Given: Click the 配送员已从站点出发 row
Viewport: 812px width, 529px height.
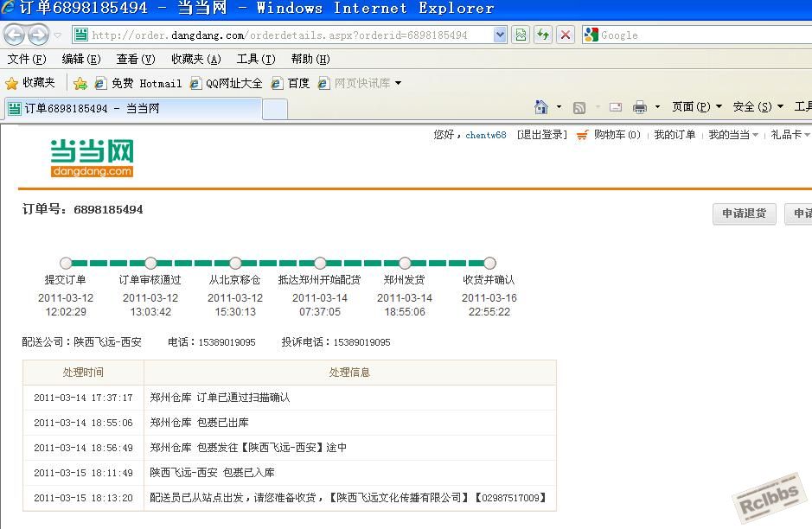Looking at the screenshot, I should (290, 498).
